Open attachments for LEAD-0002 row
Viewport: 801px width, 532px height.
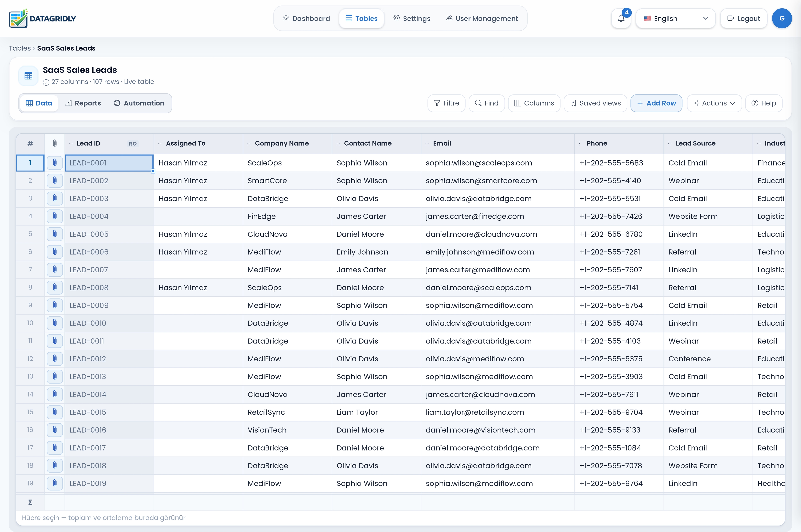point(55,181)
